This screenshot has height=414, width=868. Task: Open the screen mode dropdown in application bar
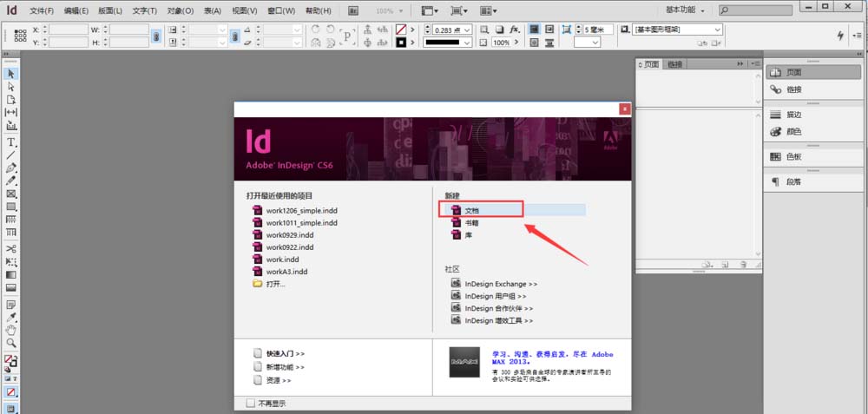[x=459, y=10]
